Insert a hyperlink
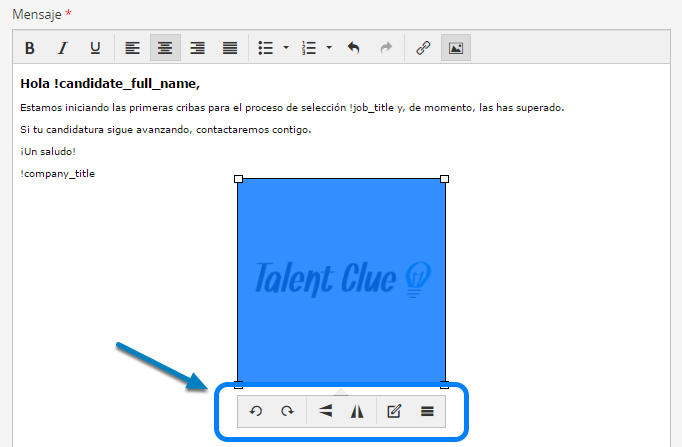682x447 pixels. 423,48
